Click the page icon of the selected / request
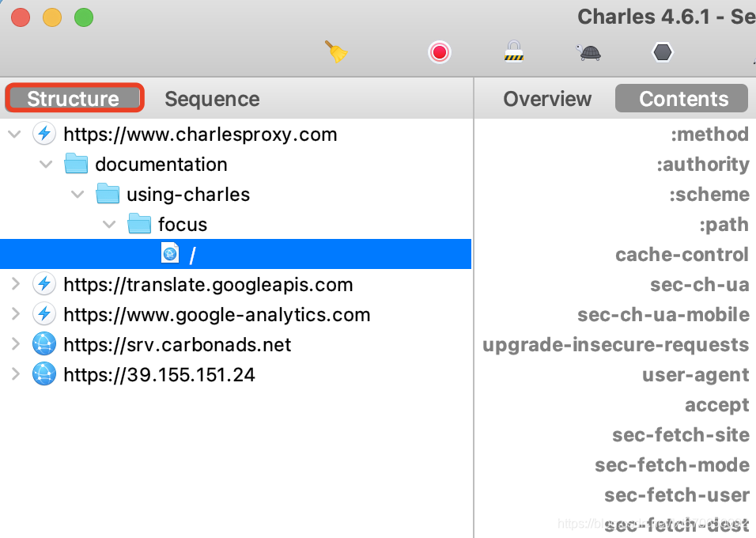This screenshot has width=756, height=538. [170, 253]
